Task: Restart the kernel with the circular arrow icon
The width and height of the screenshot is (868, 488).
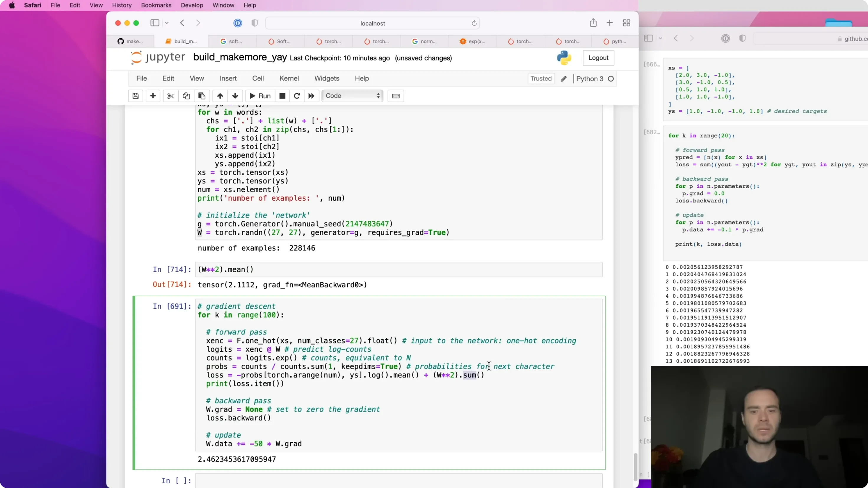Action: 297,96
